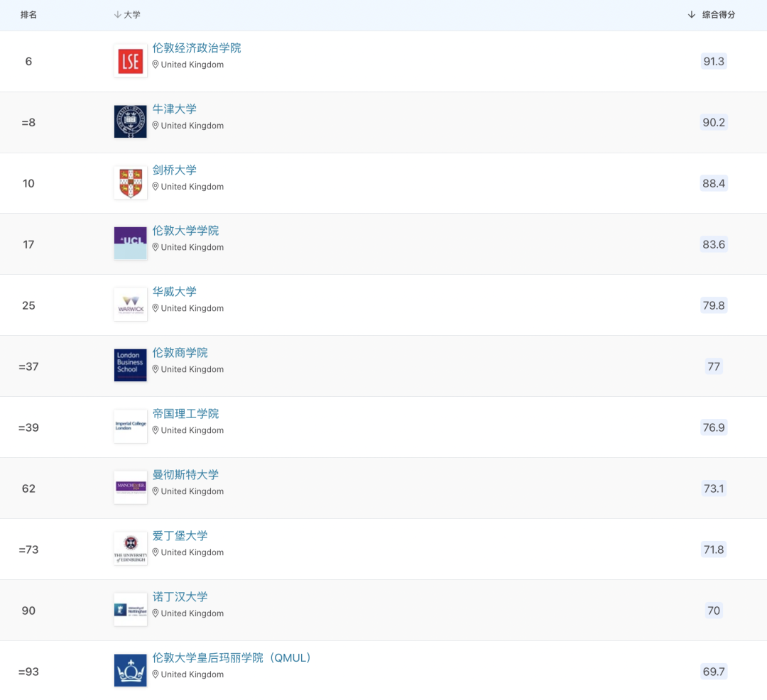Open 帝国理工学院 link

[185, 414]
